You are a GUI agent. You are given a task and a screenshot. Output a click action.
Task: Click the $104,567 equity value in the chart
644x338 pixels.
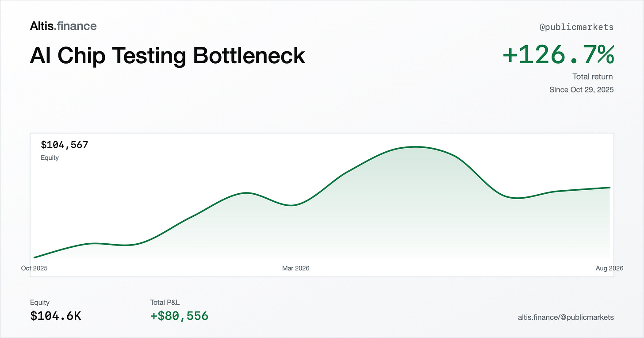pos(65,145)
